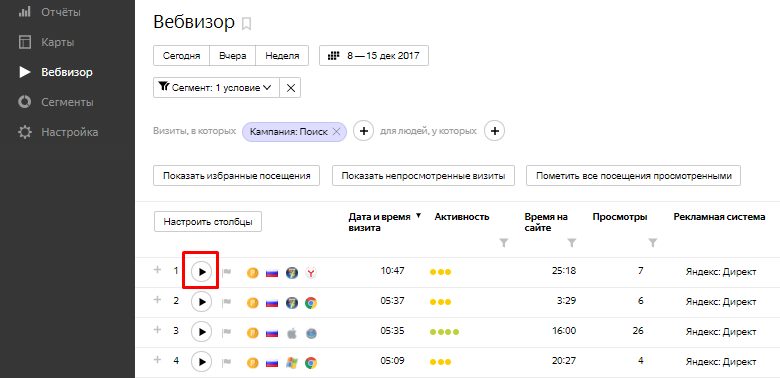Expand details of visit row 4
The height and width of the screenshot is (378, 780).
pos(157,360)
